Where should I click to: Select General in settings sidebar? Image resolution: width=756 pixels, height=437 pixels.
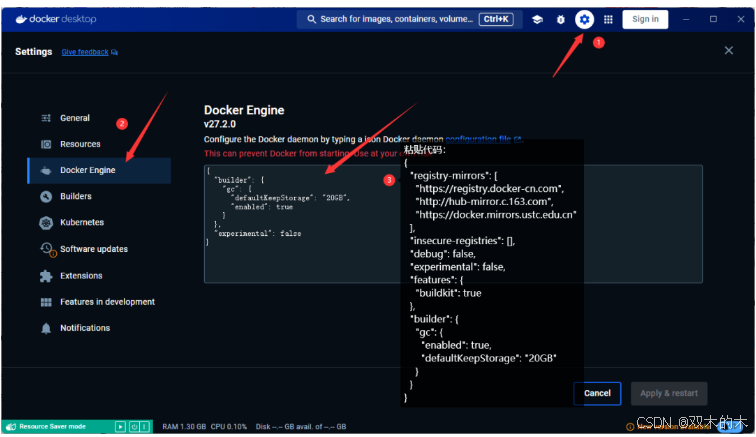click(x=99, y=118)
